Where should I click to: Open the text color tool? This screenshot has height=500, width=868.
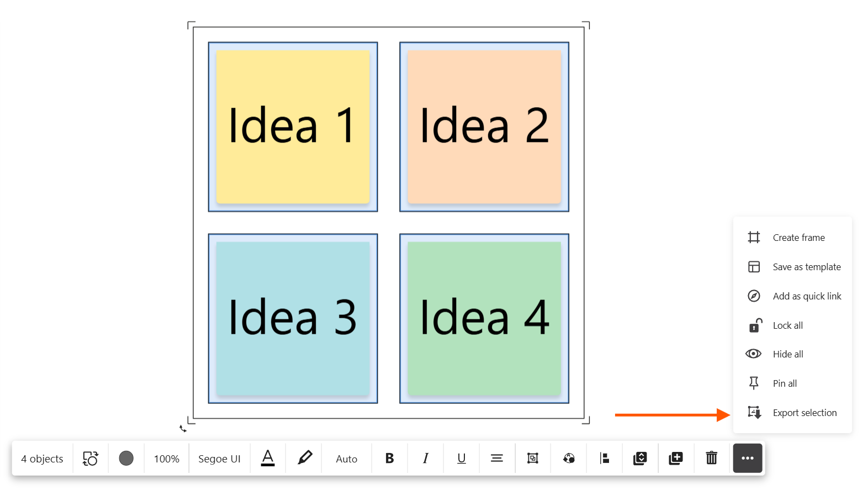pos(268,458)
